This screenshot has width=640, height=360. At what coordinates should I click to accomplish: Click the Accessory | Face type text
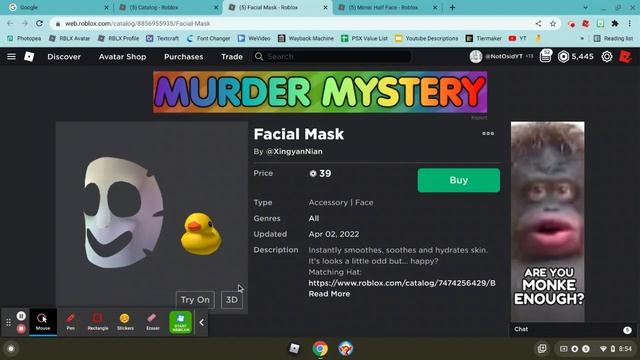click(341, 202)
